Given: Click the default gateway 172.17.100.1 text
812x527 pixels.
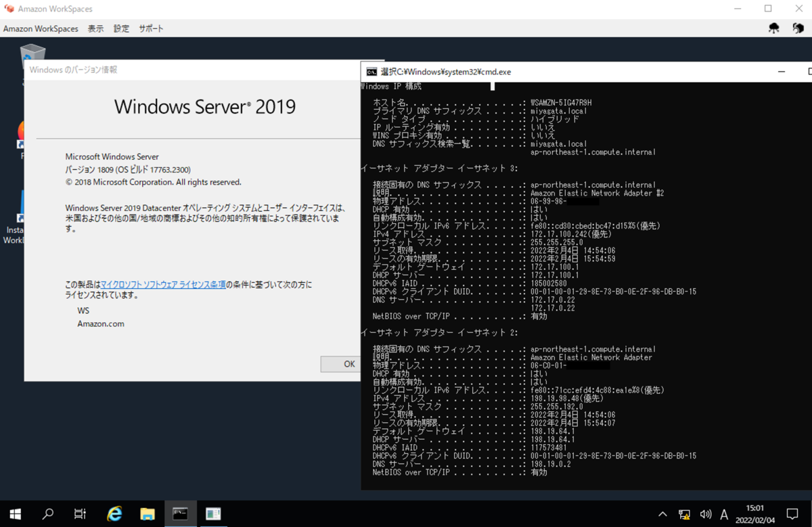Looking at the screenshot, I should coord(555,267).
